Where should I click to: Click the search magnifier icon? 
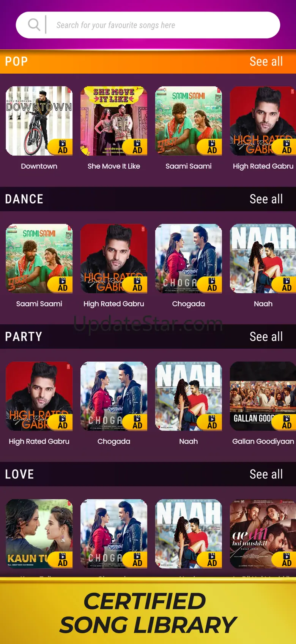pyautogui.click(x=34, y=25)
